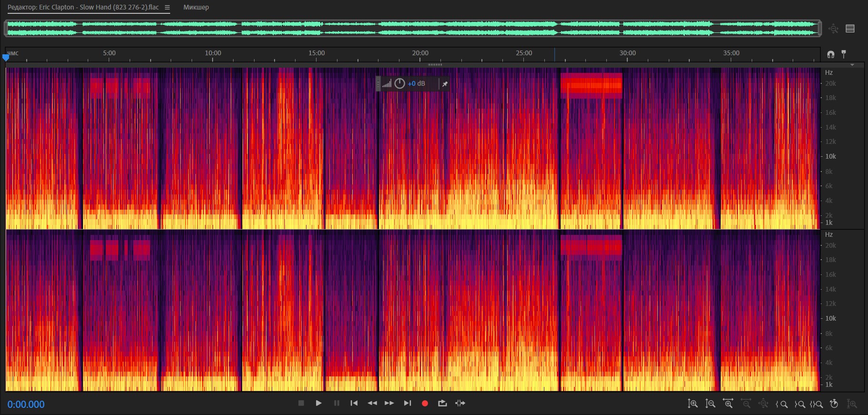Screen dimensions: 868x415
Task: Move playhead to the previous marker
Action: (354, 403)
